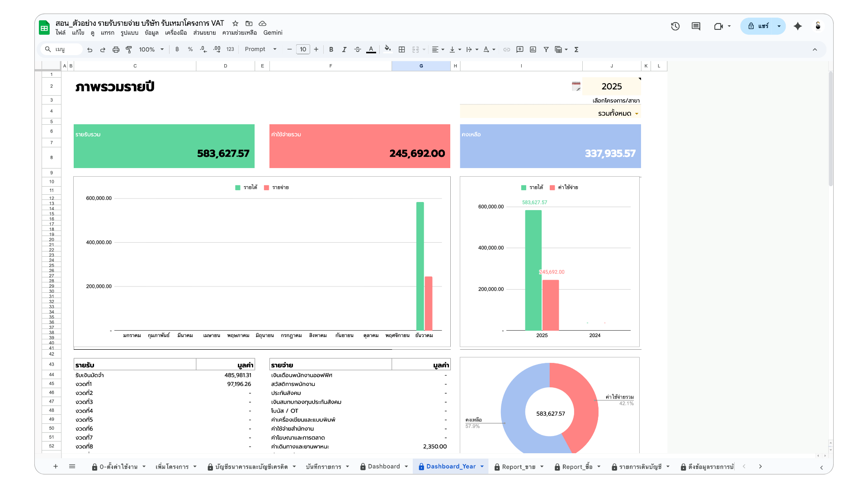The image size is (868, 488).
Task: Format as percent icon
Action: pyautogui.click(x=190, y=50)
